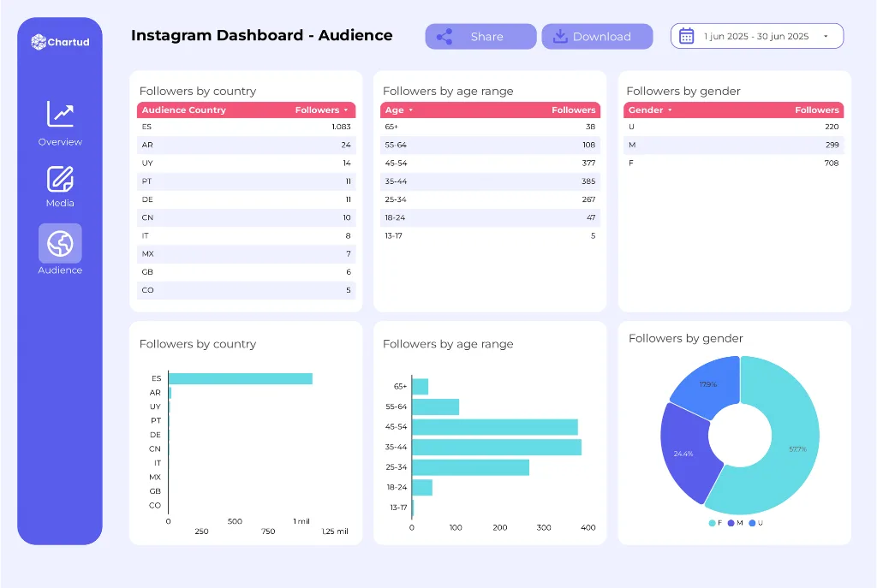Click the Chartud logo icon
This screenshot has width=877, height=588.
(39, 41)
